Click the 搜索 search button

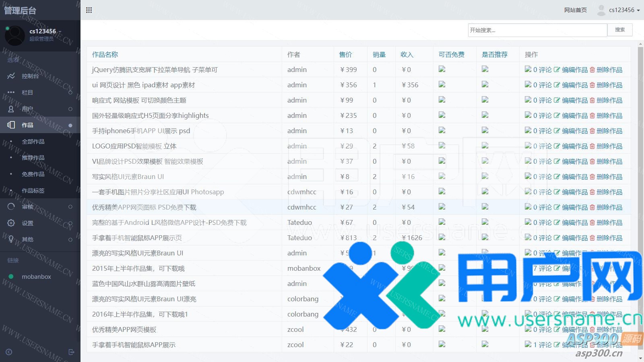620,30
